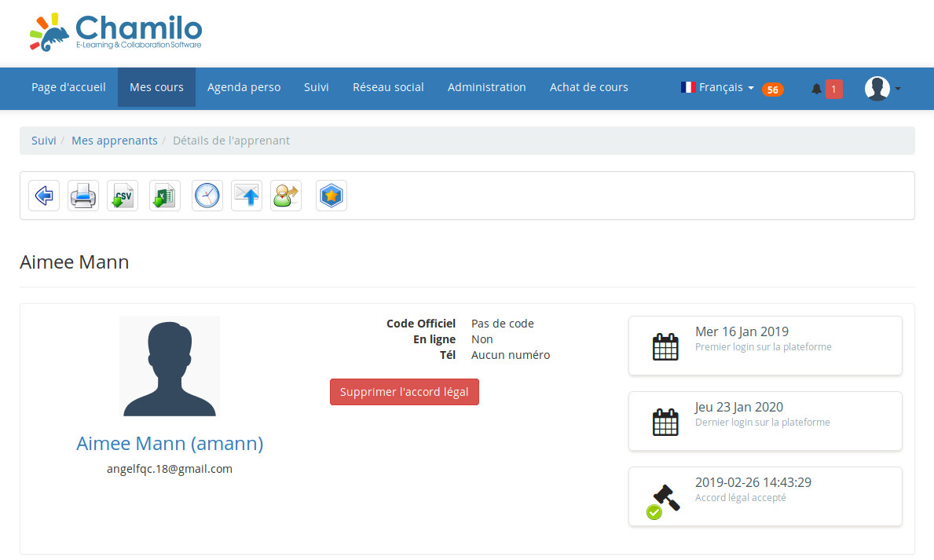Open access time details via clock icon
Viewport: 934px width, 560px height.
[x=207, y=195]
